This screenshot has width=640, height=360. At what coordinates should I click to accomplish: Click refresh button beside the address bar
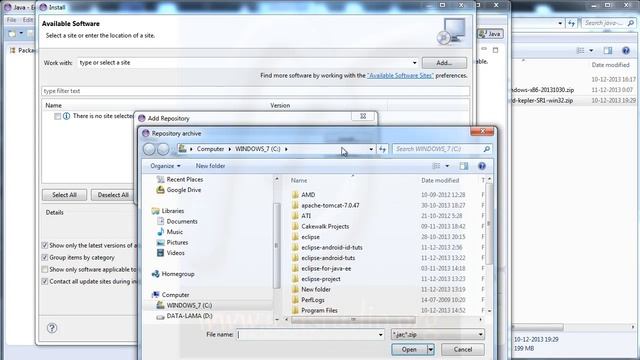pos(382,149)
